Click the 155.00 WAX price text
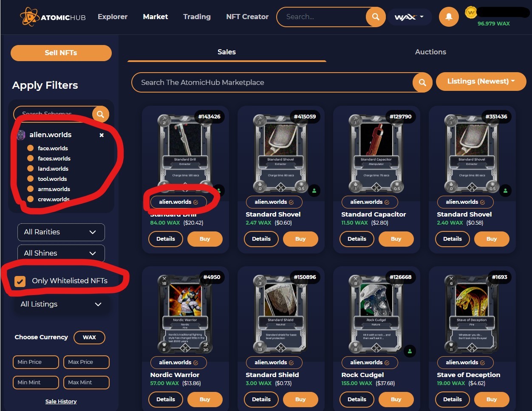The width and height of the screenshot is (532, 411). (x=357, y=383)
